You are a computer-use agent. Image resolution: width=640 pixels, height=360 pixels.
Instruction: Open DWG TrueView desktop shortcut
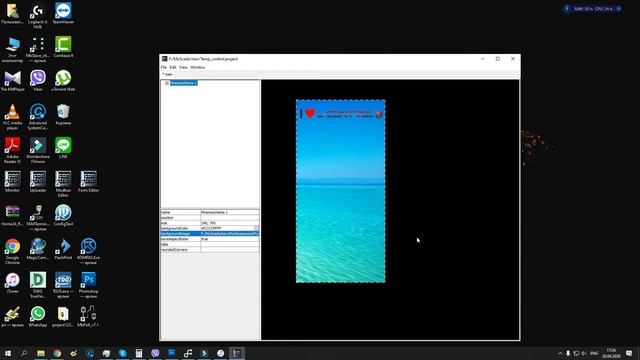38,285
